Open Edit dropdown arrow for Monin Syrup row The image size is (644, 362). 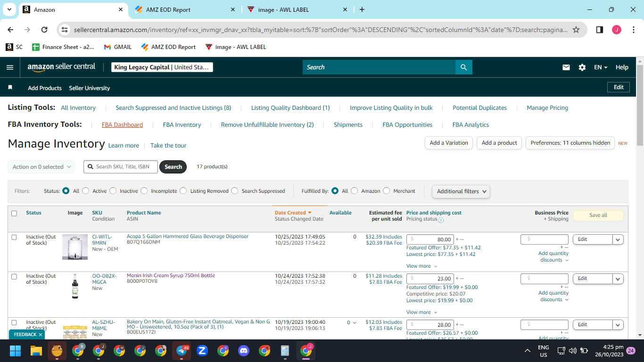[x=618, y=279]
